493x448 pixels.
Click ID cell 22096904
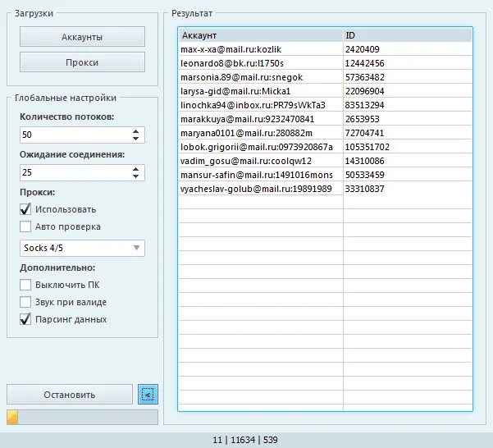click(x=408, y=91)
